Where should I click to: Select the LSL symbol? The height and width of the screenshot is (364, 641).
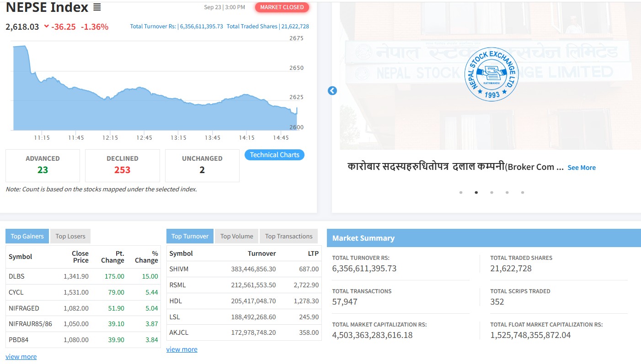coord(175,317)
